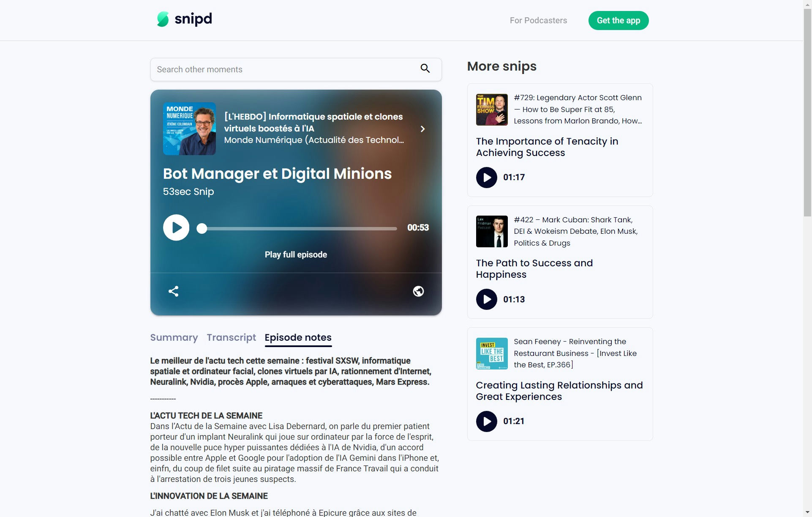The height and width of the screenshot is (517, 812).
Task: Open episode details via chevron arrow
Action: click(422, 129)
